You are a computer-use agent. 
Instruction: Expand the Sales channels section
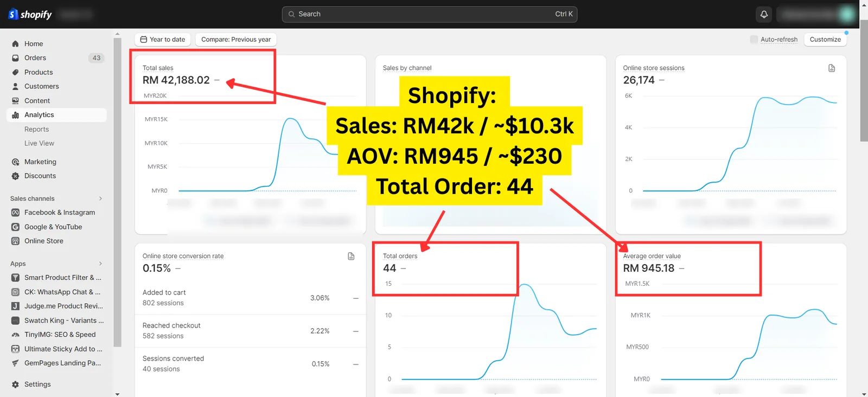[100, 198]
